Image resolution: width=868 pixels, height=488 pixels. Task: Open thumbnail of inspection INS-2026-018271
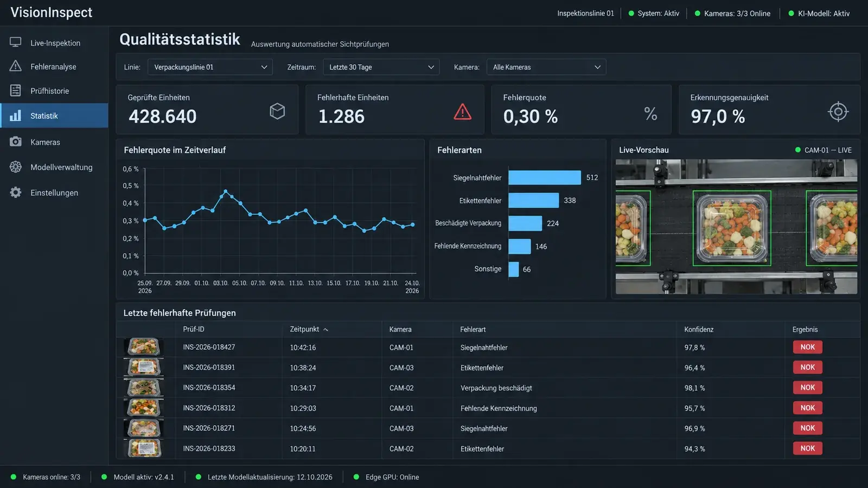[144, 428]
